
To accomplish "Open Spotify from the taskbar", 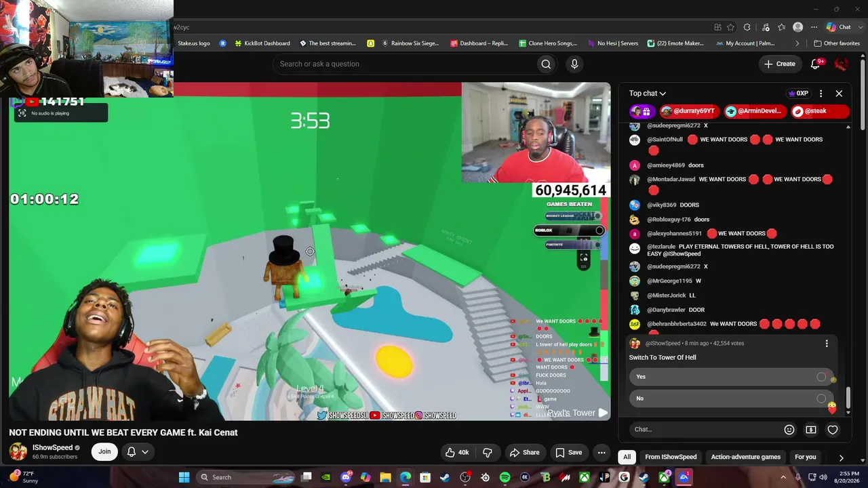I will pos(505,477).
